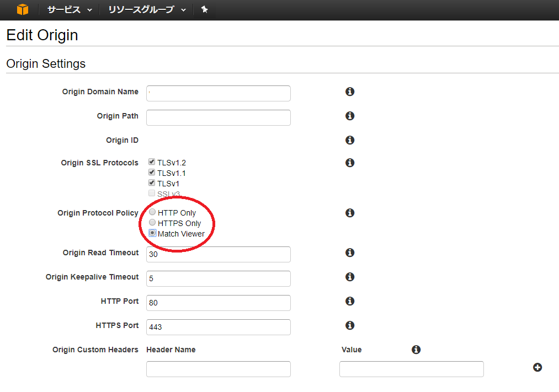Add custom header with plus icon
The width and height of the screenshot is (559, 392).
coord(537,367)
